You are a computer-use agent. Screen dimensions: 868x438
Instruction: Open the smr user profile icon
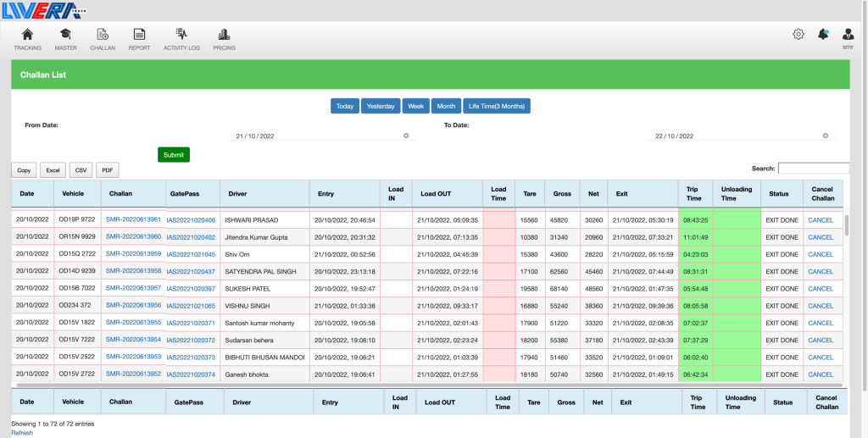click(848, 35)
